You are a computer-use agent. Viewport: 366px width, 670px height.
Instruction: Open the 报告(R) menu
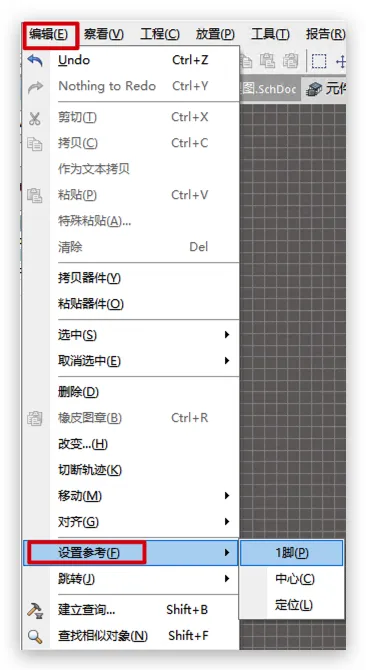pyautogui.click(x=325, y=34)
